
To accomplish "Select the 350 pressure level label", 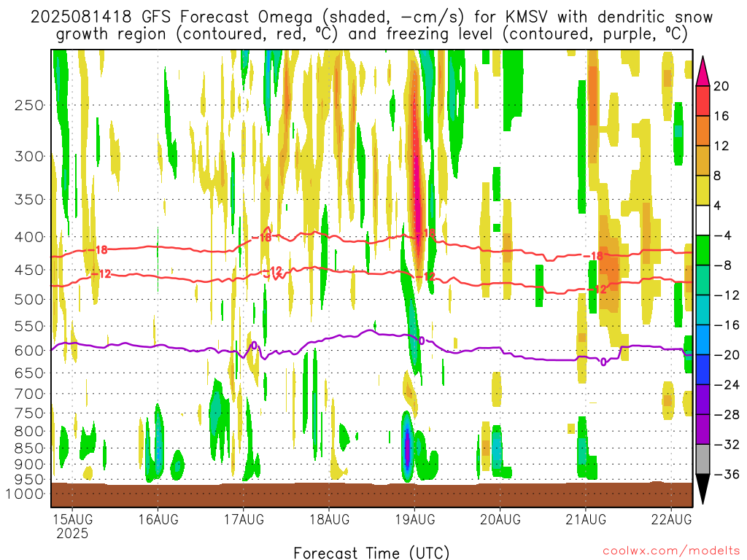I will [x=29, y=200].
